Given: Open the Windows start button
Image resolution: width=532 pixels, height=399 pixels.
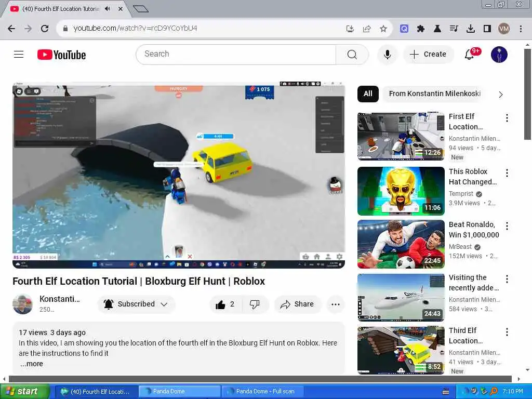Looking at the screenshot, I should pyautogui.click(x=24, y=392).
